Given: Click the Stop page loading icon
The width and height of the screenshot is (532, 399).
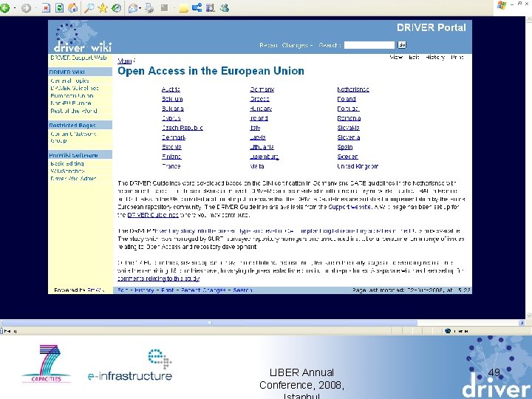Looking at the screenshot, I should tap(46, 8).
